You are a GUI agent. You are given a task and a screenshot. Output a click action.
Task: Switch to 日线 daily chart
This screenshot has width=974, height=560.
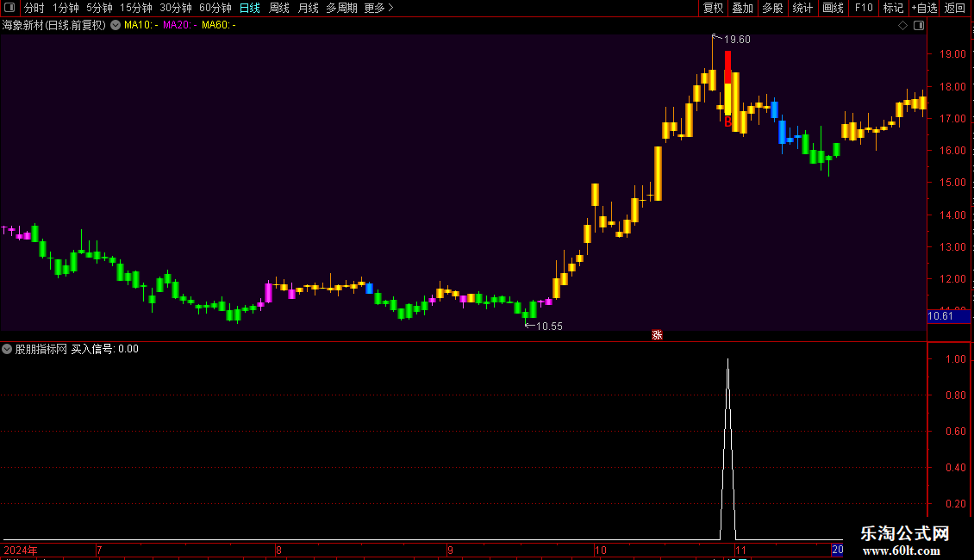tap(250, 8)
